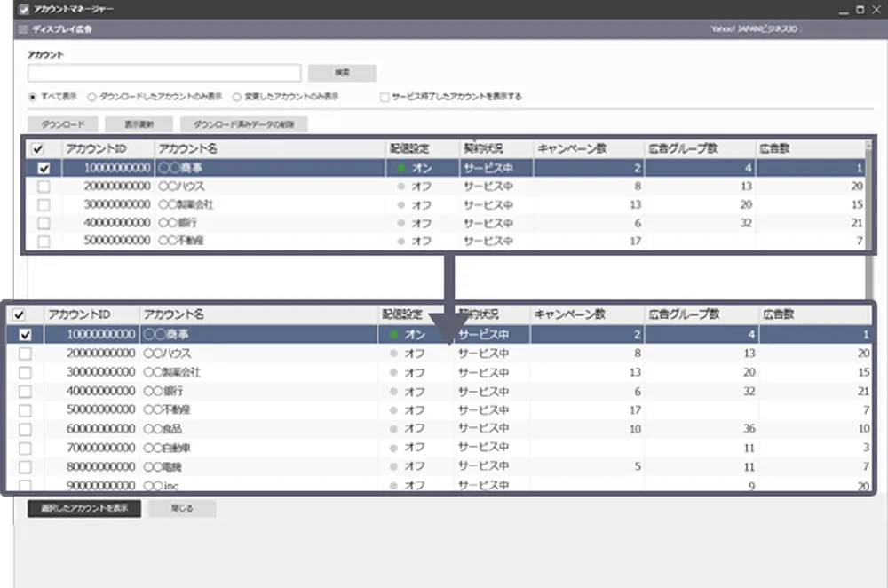Enable サービス終了したアカウントを表示する checkbox

[x=385, y=97]
